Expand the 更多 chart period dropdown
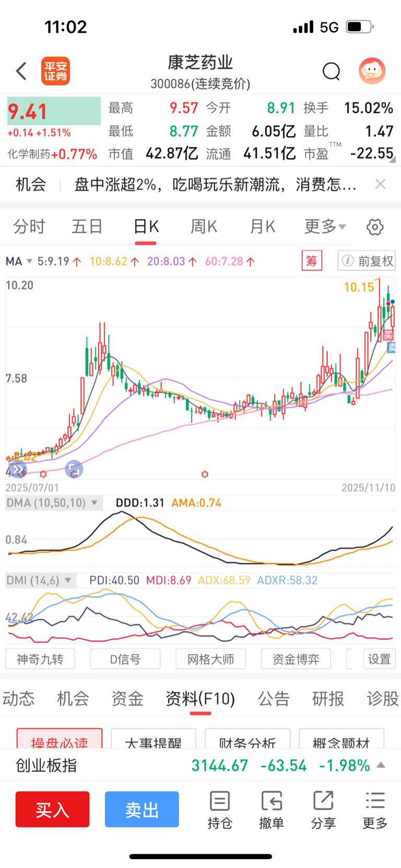401x868 pixels. tap(325, 227)
